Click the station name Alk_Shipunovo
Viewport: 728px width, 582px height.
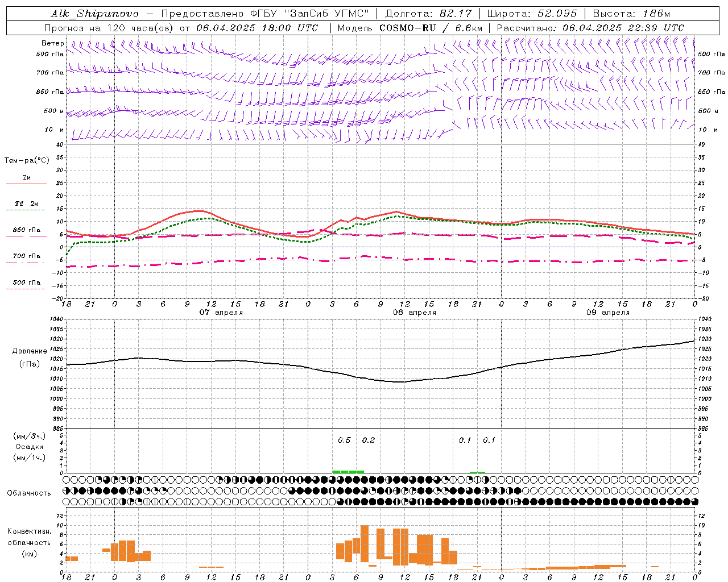click(94, 14)
